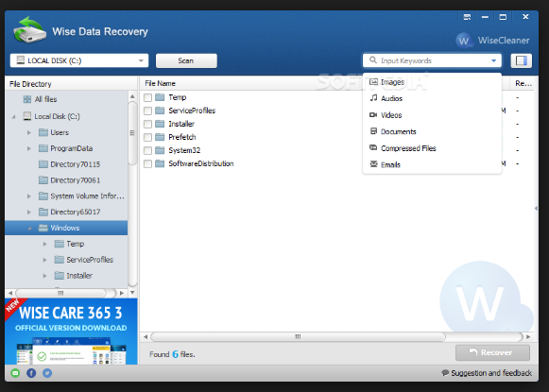549x392 pixels.
Task: Sort by File Name column header
Action: tap(160, 83)
